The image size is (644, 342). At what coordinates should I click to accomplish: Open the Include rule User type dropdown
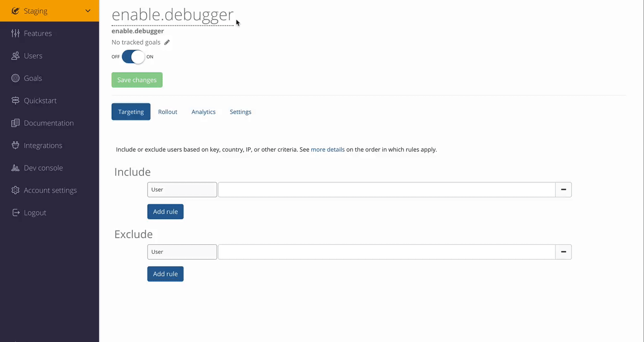pos(182,190)
